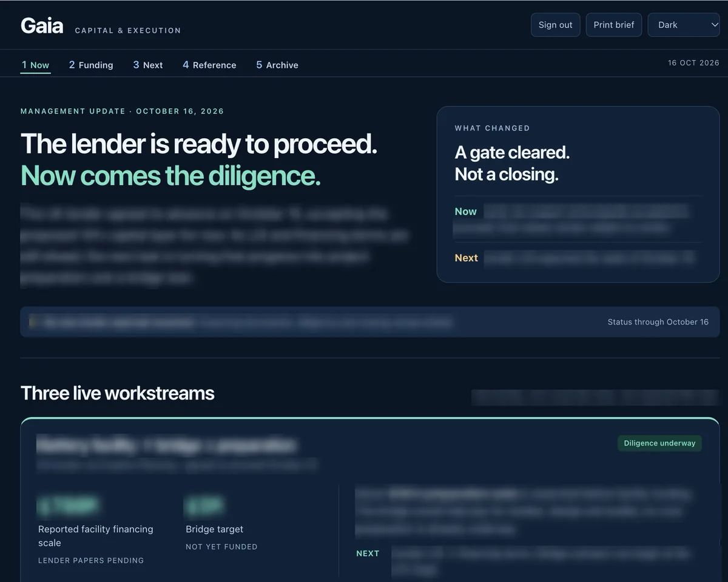Click 'The lender is ready to proceed.' headline
The width and height of the screenshot is (728, 582).
199,144
